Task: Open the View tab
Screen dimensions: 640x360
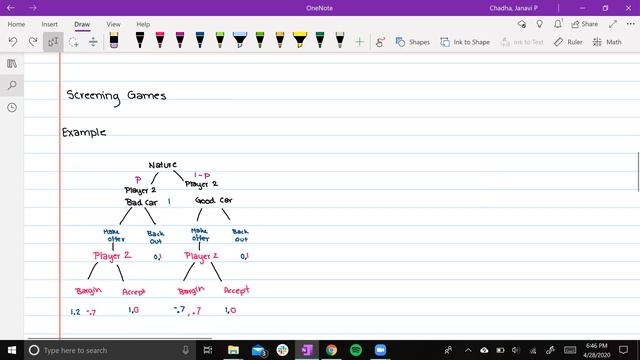Action: click(113, 24)
